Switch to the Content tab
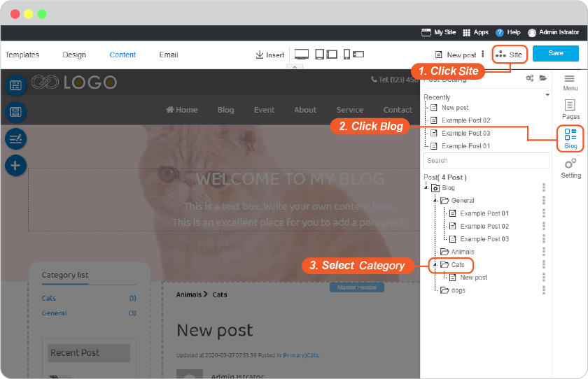588x379 pixels. (x=122, y=55)
